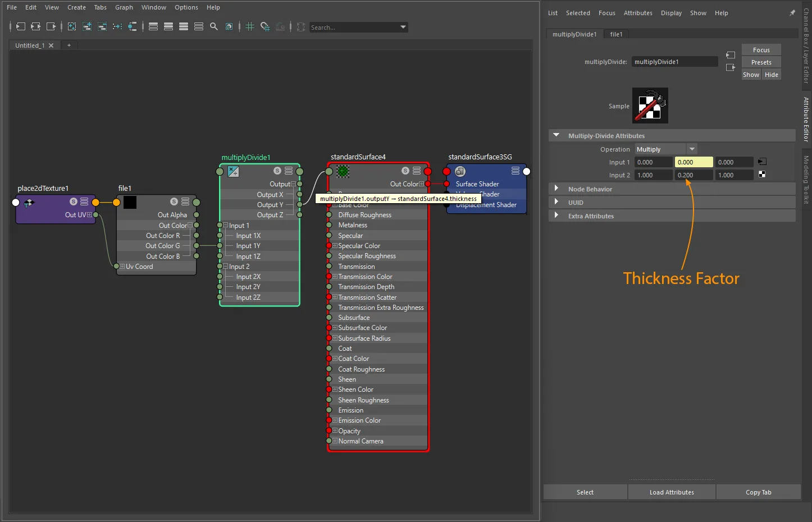This screenshot has width=812, height=522.
Task: Click the Full mode node view icon
Action: pos(184,26)
